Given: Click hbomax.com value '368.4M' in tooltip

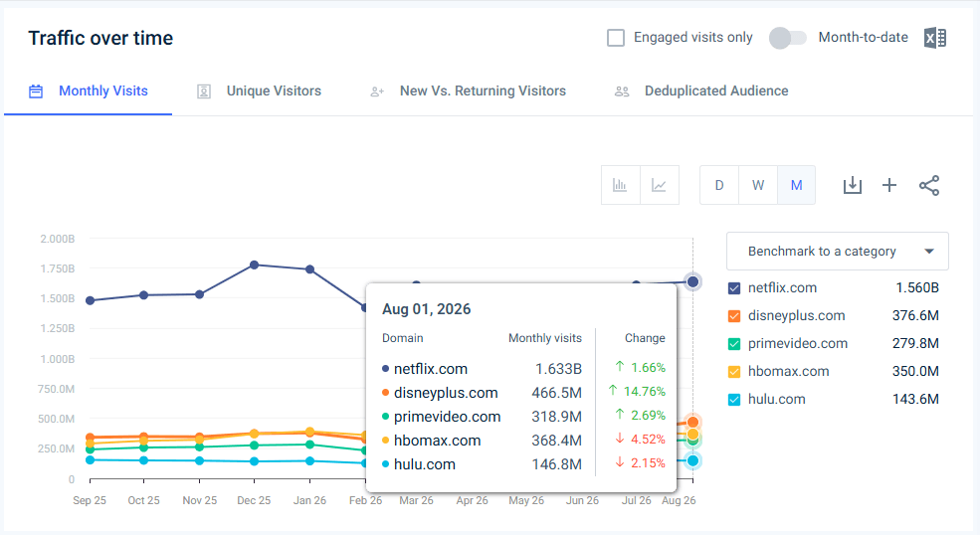Looking at the screenshot, I should click(x=557, y=441).
